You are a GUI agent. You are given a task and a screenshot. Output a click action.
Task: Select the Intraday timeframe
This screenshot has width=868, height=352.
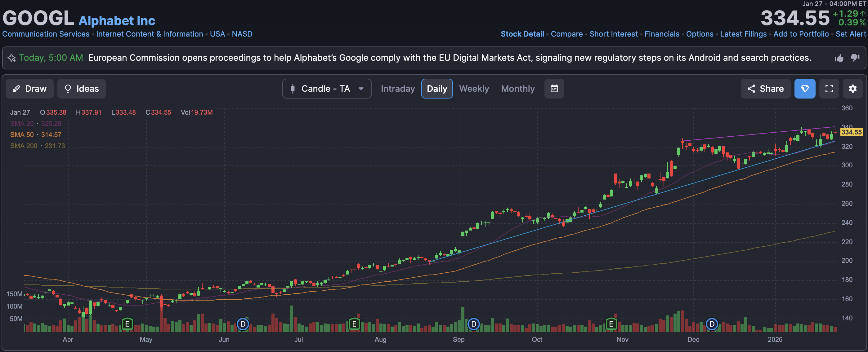coord(398,89)
